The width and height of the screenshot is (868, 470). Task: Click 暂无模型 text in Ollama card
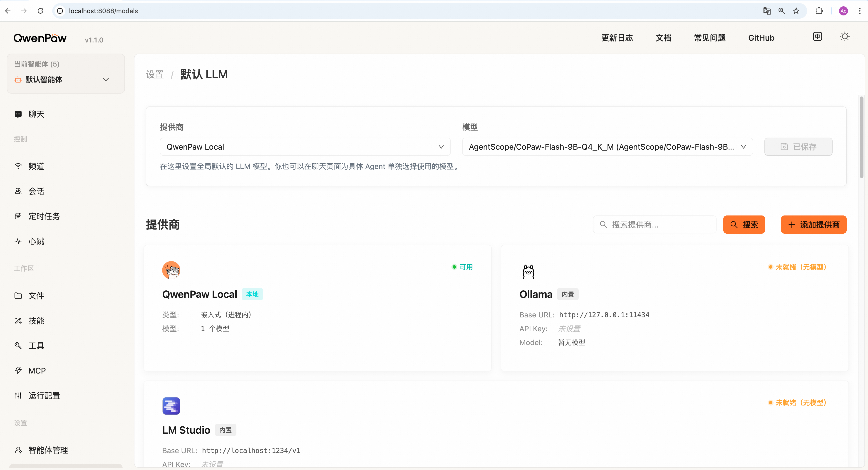(571, 342)
